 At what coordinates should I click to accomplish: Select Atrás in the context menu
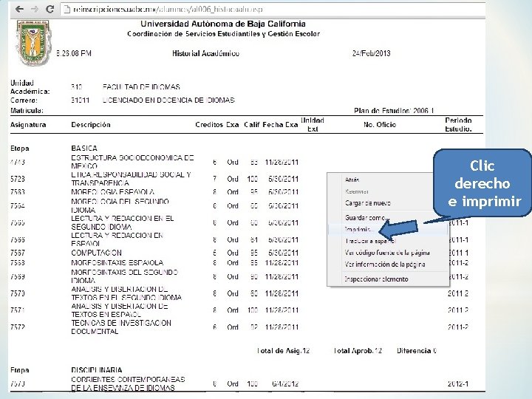(352, 180)
